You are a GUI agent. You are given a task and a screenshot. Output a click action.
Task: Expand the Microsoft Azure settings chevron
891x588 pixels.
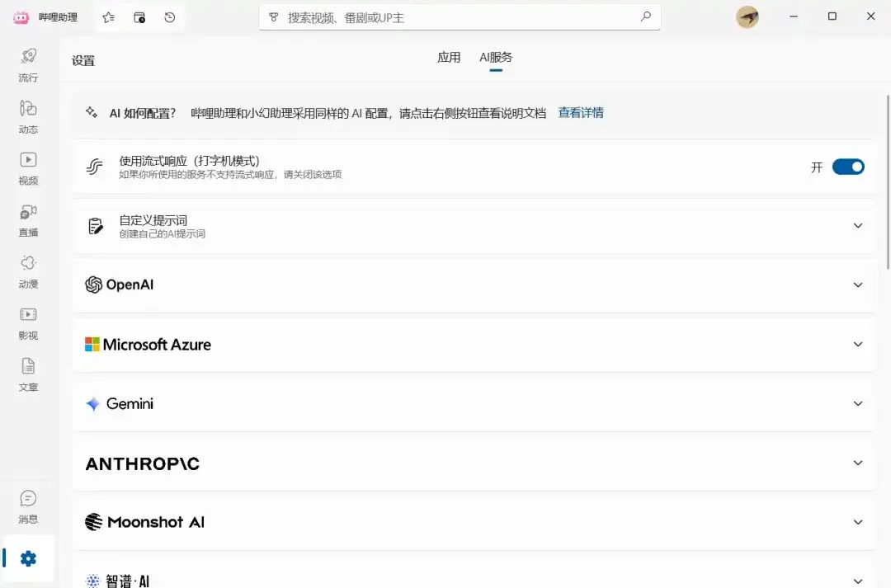[x=858, y=344]
